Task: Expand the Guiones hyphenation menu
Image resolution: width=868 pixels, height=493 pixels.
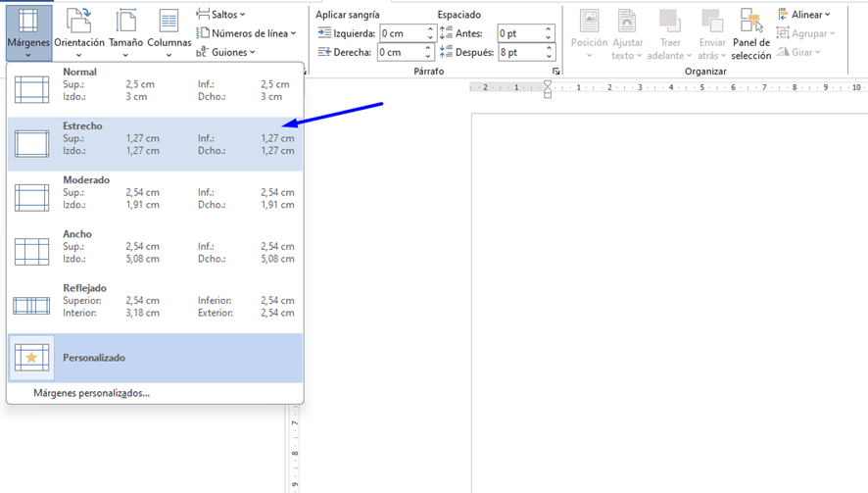Action: tap(226, 52)
